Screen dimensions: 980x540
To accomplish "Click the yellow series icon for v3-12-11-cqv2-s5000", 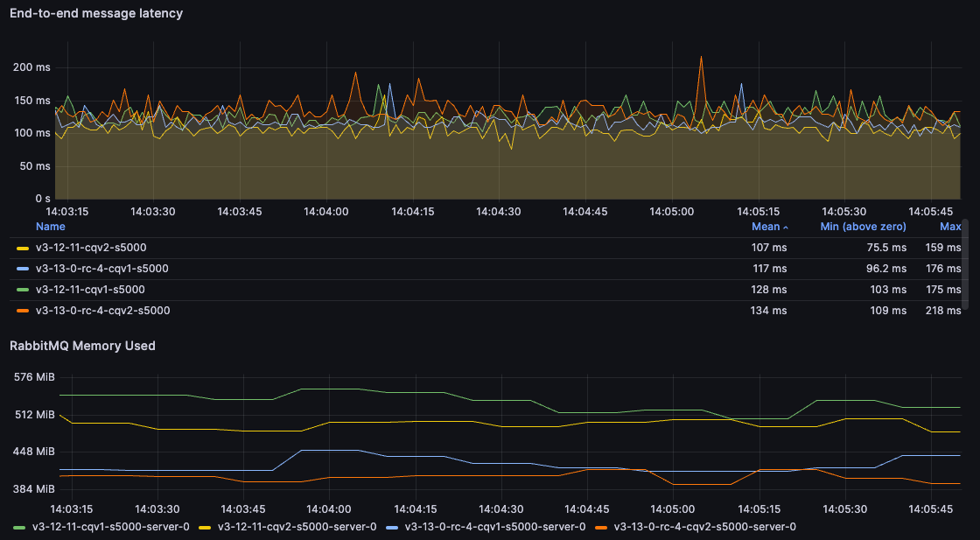I will (x=23, y=248).
